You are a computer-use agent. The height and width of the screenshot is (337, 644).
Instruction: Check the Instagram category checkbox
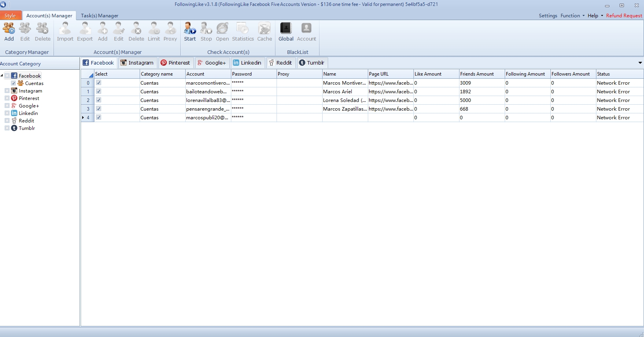coord(7,91)
